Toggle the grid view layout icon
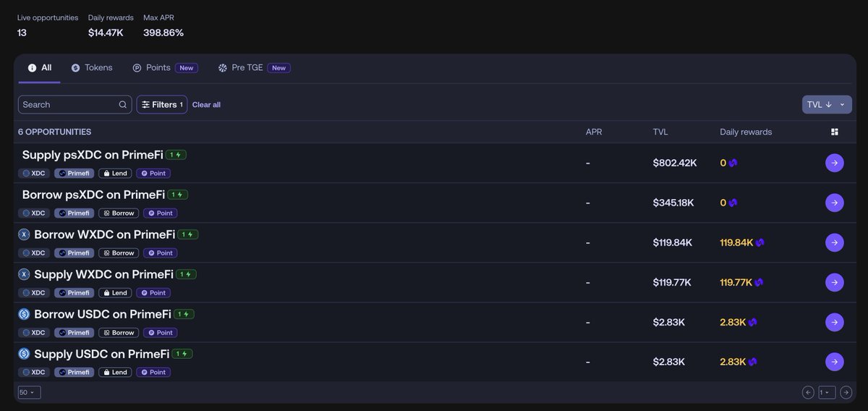This screenshot has height=411, width=868. pos(834,132)
